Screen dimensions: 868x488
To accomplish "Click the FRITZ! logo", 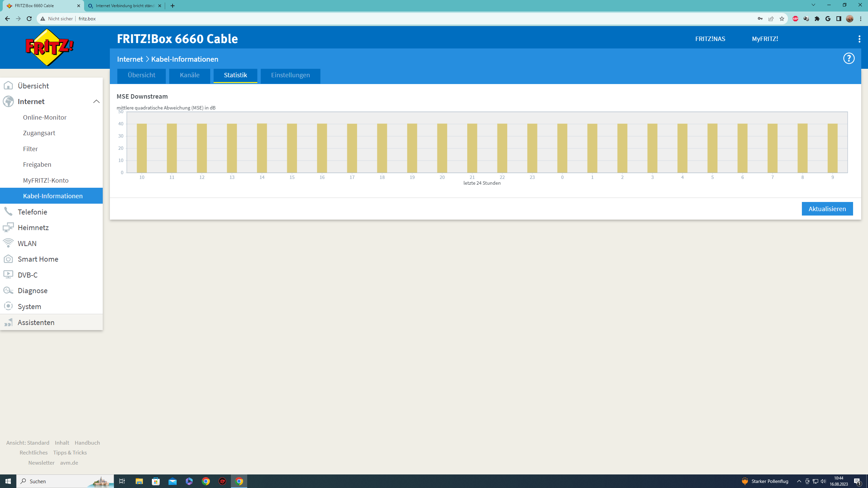I will [50, 47].
